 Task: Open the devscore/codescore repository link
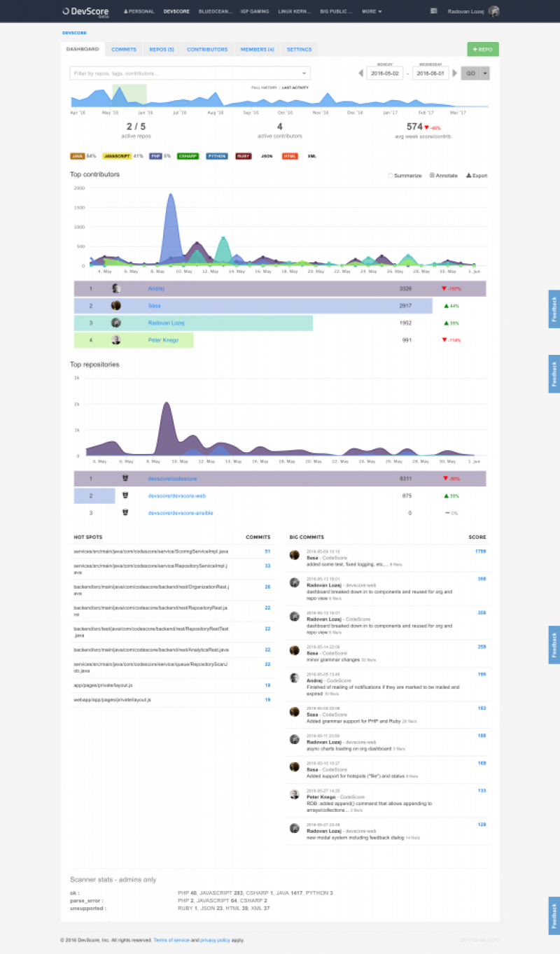tap(173, 479)
